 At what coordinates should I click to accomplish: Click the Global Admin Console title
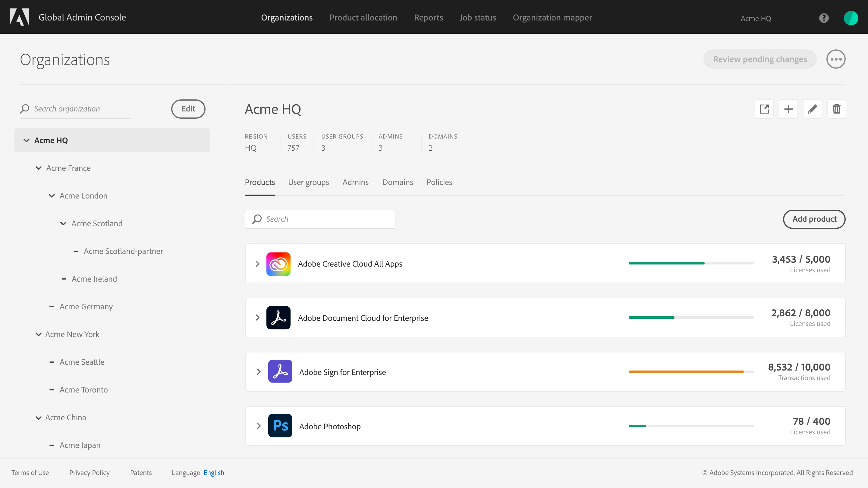coord(82,17)
